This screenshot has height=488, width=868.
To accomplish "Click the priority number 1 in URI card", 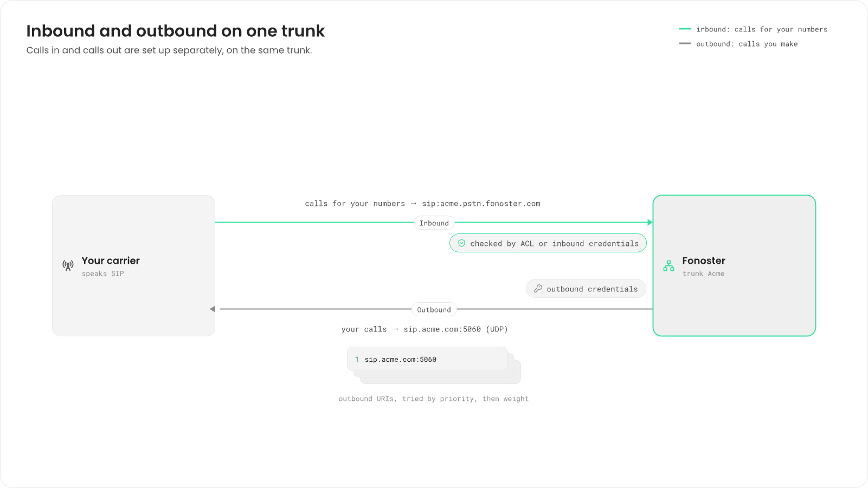I will click(357, 360).
